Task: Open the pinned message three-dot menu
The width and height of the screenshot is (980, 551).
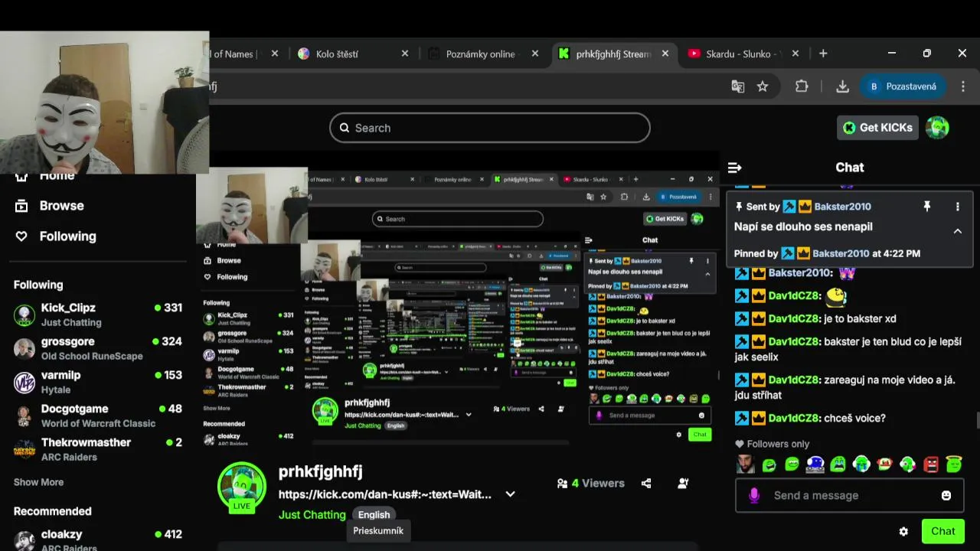Action: click(x=957, y=207)
